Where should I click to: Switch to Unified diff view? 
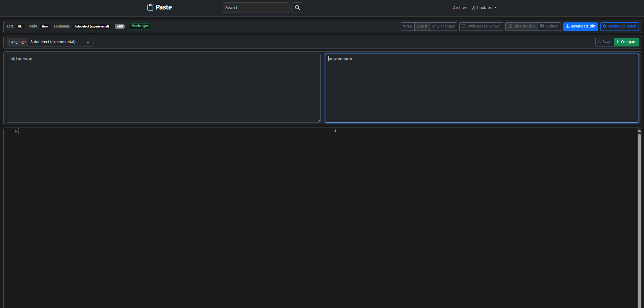point(549,26)
